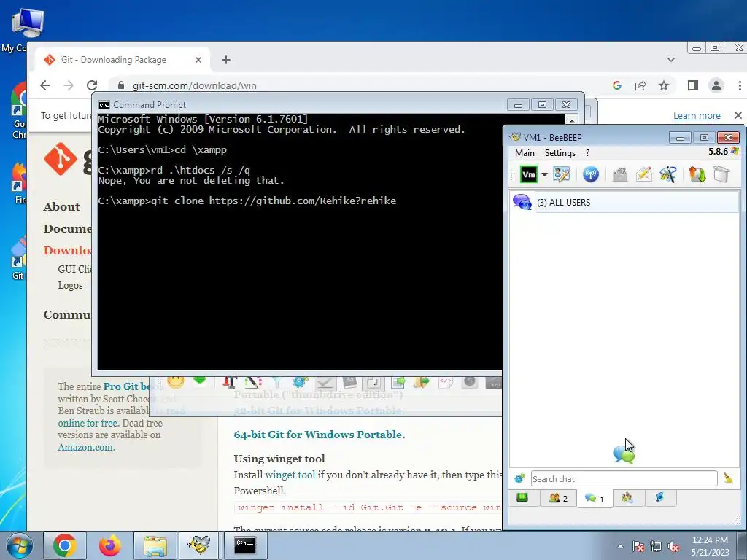Click the Google G icon in address bar
Viewport: 747px width, 560px height.
pos(617,85)
